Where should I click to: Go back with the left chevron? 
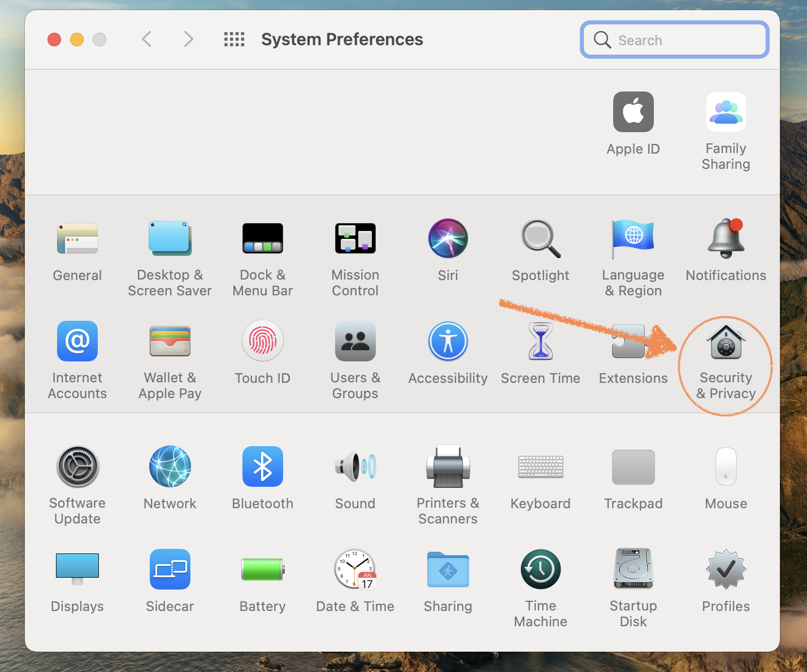147,40
